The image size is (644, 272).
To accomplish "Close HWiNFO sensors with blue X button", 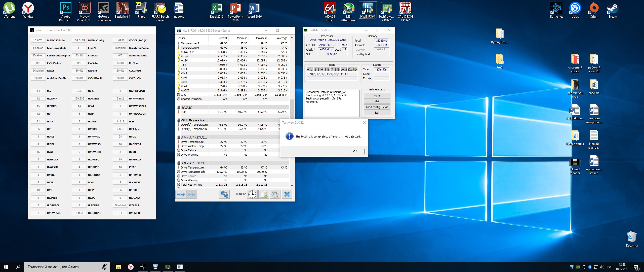I will pos(287,194).
